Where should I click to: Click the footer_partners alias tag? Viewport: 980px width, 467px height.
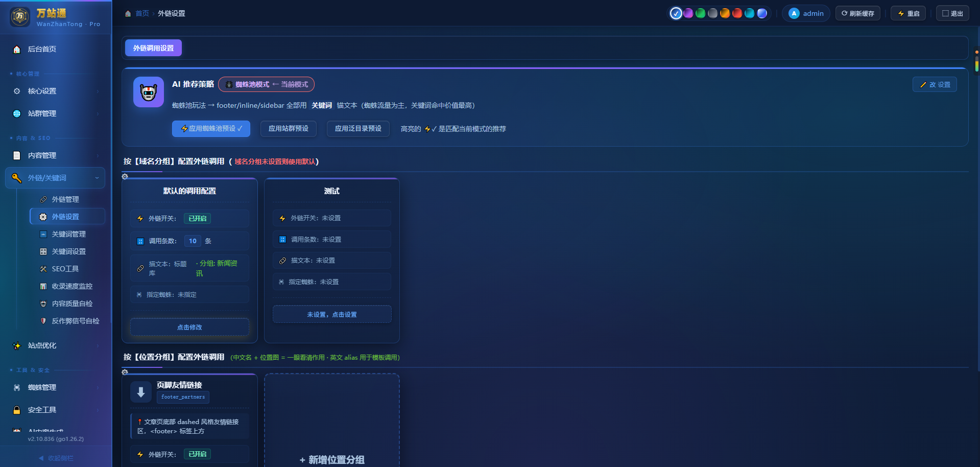[183, 397]
